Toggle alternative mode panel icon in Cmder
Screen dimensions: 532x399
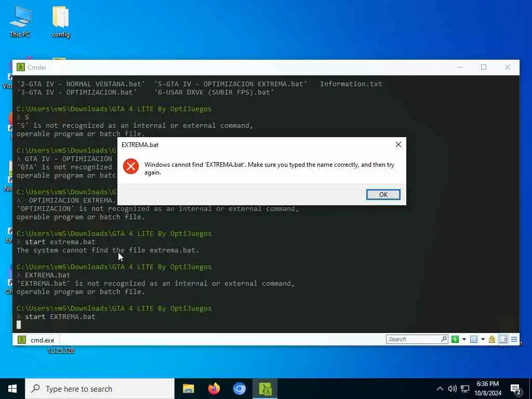[x=503, y=339]
